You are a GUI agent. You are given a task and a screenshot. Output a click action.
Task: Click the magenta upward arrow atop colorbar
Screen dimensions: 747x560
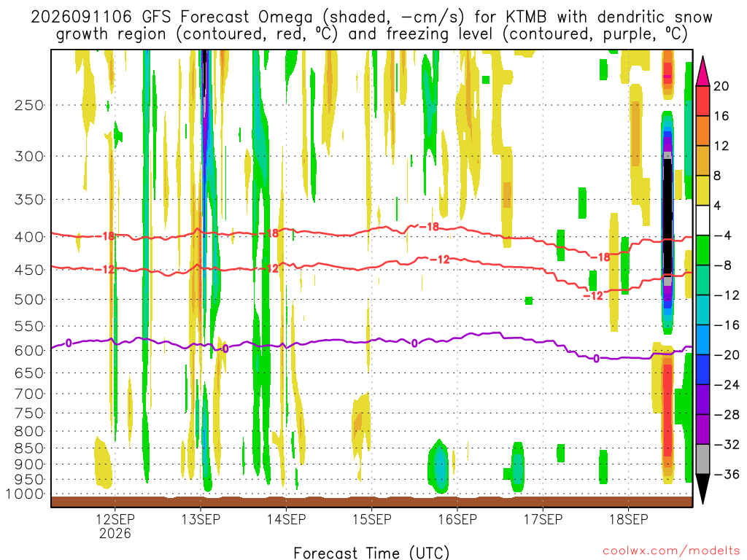(703, 71)
